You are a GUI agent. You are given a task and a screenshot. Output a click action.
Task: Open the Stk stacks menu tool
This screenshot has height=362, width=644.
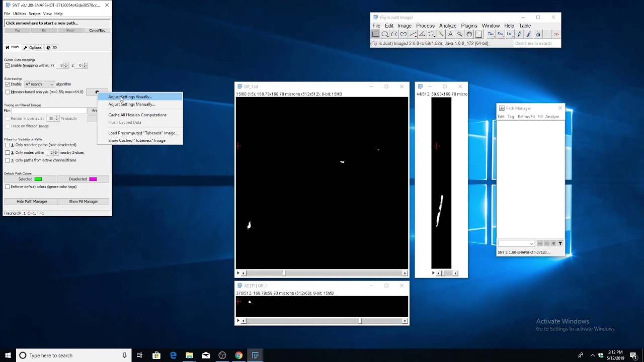(x=500, y=34)
